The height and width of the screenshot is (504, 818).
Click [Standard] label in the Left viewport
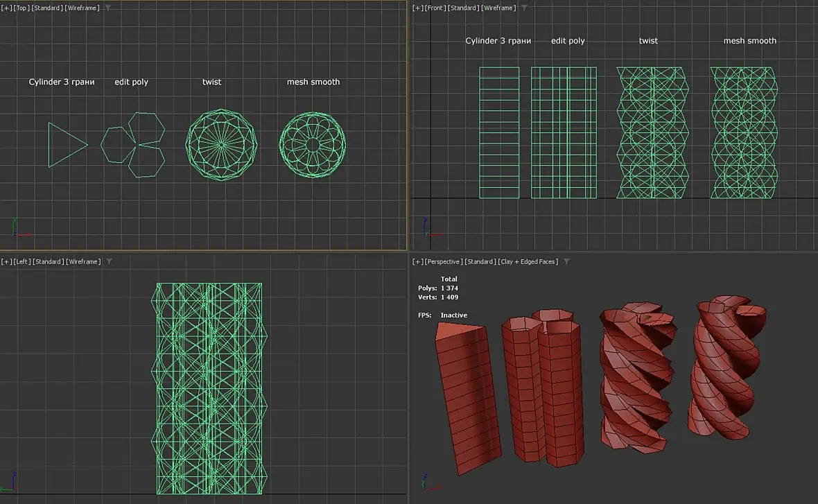click(x=49, y=261)
